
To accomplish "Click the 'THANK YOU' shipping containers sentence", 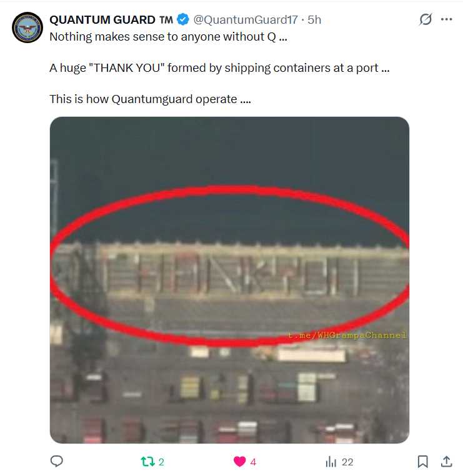I will point(219,68).
